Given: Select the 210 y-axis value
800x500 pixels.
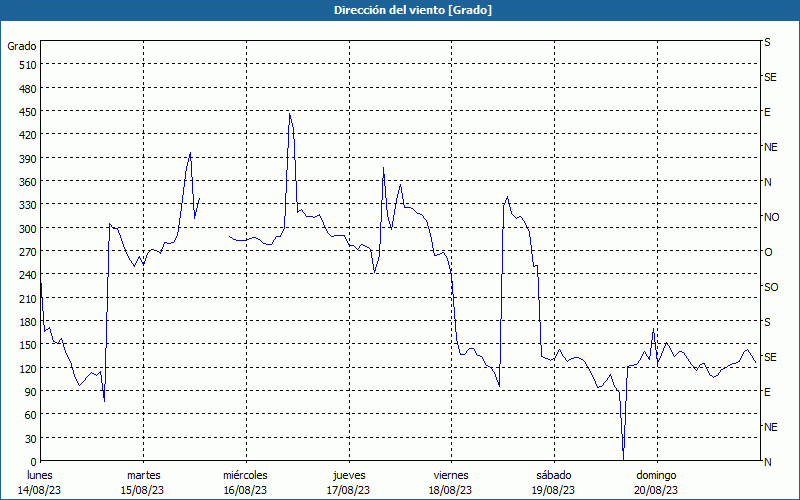Looking at the screenshot, I should click(28, 299).
